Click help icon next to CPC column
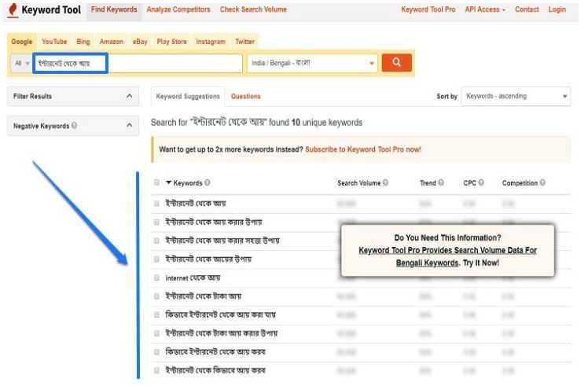The width and height of the screenshot is (588, 386). (x=480, y=183)
